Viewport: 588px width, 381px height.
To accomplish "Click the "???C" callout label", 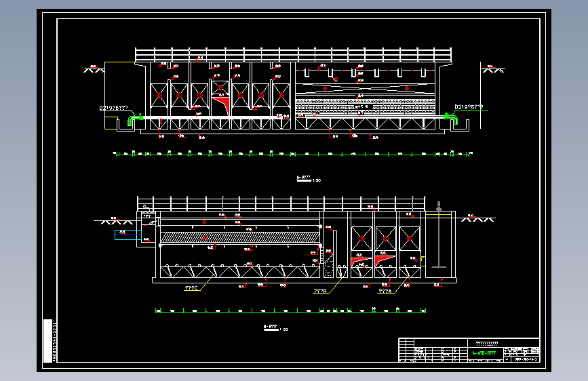I will 191,288.
